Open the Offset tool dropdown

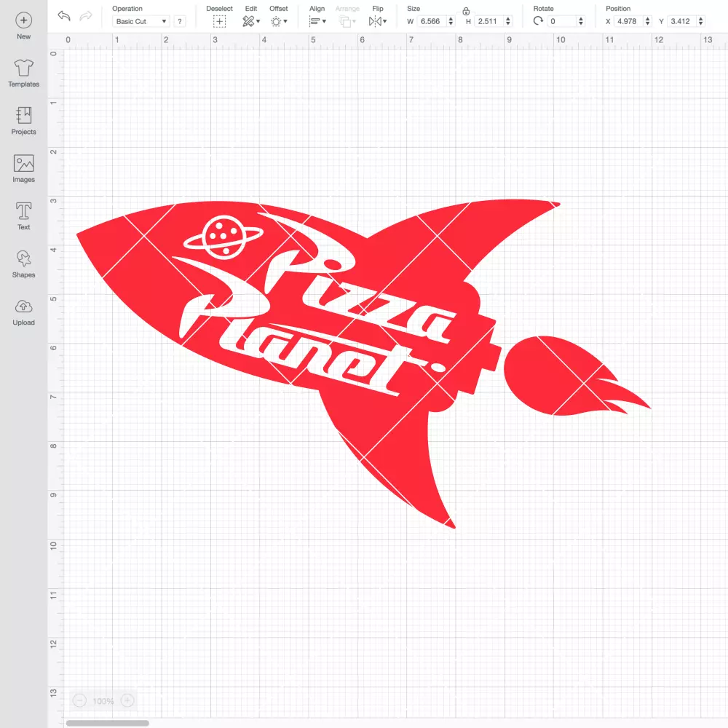coord(279,21)
